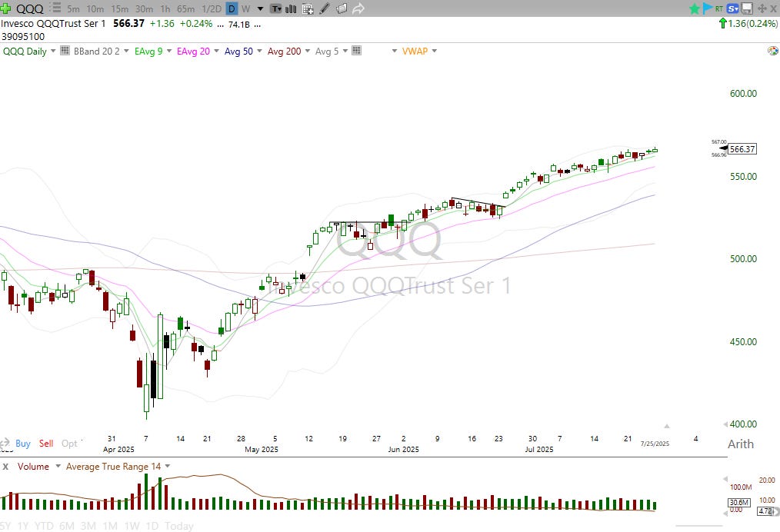Switch to the 1h timeframe
780x532 pixels.
[x=165, y=8]
